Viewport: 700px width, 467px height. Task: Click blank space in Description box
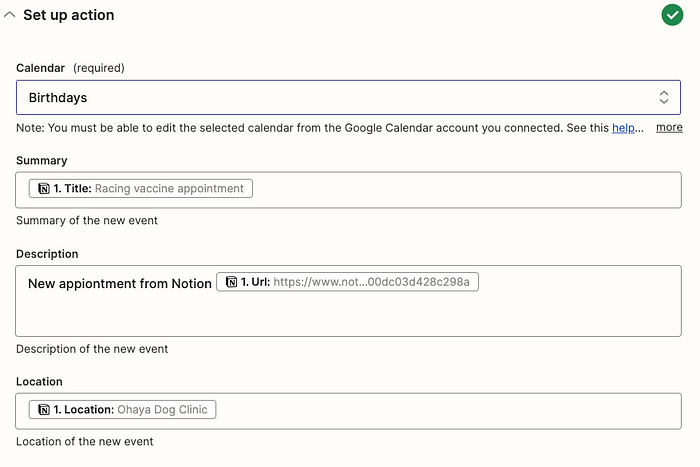coord(348,315)
